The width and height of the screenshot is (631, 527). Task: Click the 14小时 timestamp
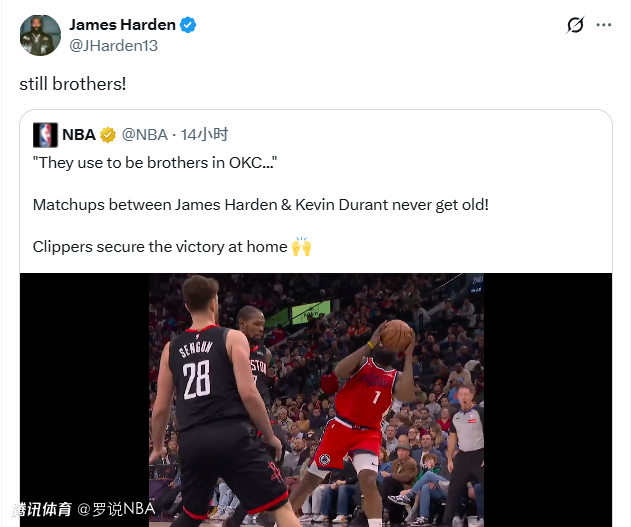pyautogui.click(x=204, y=134)
